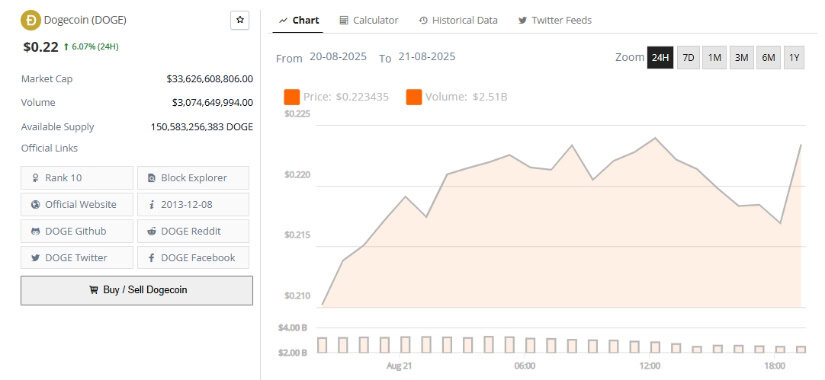The width and height of the screenshot is (825, 380).
Task: Click the star favorite icon
Action: [240, 20]
